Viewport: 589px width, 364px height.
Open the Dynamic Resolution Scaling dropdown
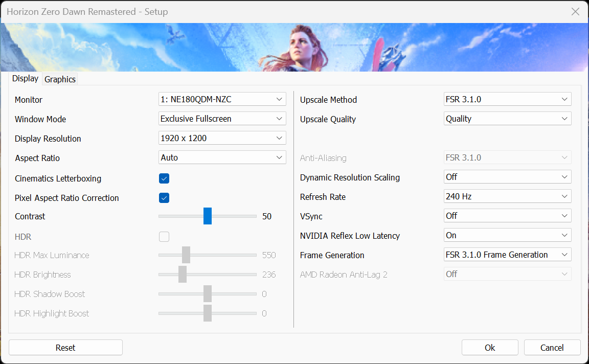508,177
